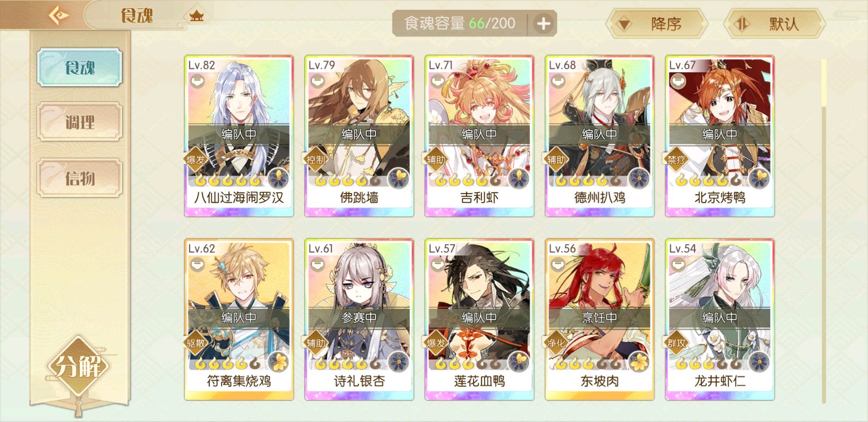Tap the flower emblem on 符离集烧鸡 card
Viewport: 868px width, 422px height.
pyautogui.click(x=278, y=362)
